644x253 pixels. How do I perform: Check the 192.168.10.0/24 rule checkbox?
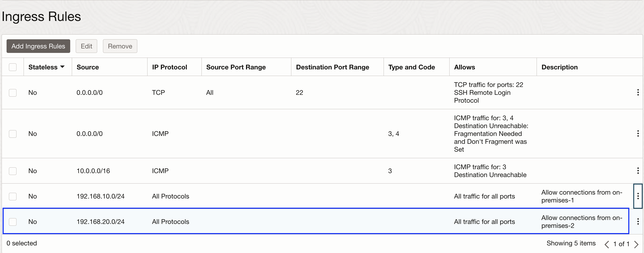tap(13, 196)
